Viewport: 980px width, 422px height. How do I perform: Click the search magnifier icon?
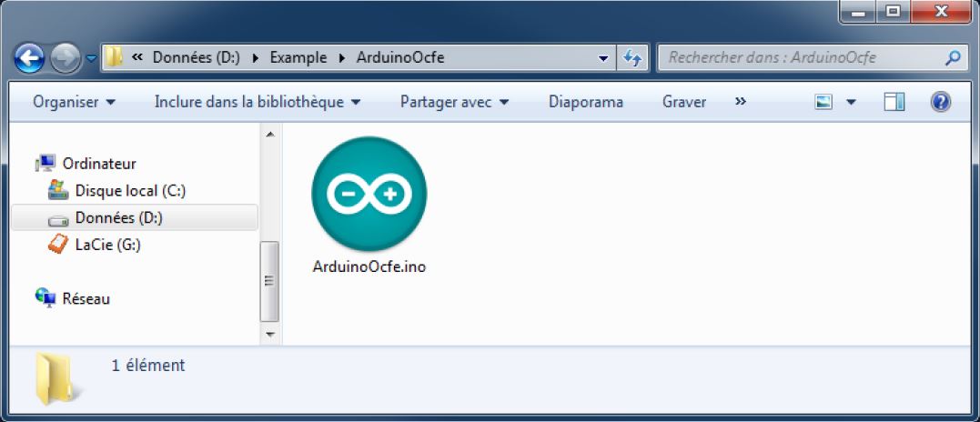pyautogui.click(x=952, y=58)
